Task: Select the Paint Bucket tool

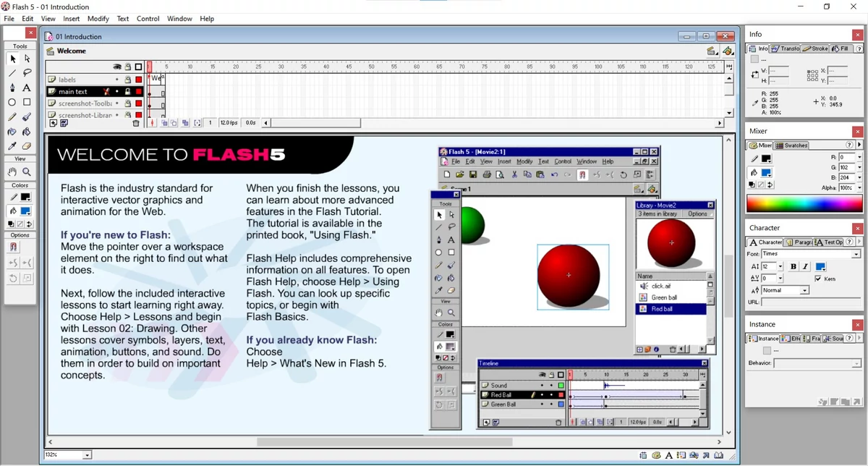Action: point(27,132)
